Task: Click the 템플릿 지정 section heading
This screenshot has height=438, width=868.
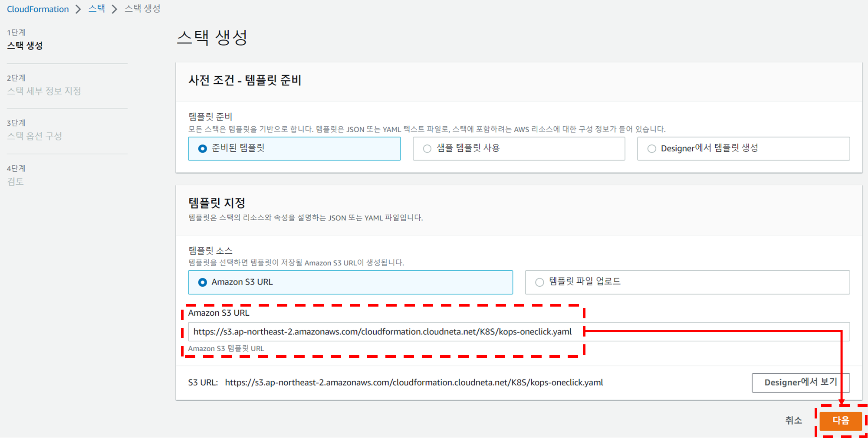Action: pyautogui.click(x=217, y=203)
